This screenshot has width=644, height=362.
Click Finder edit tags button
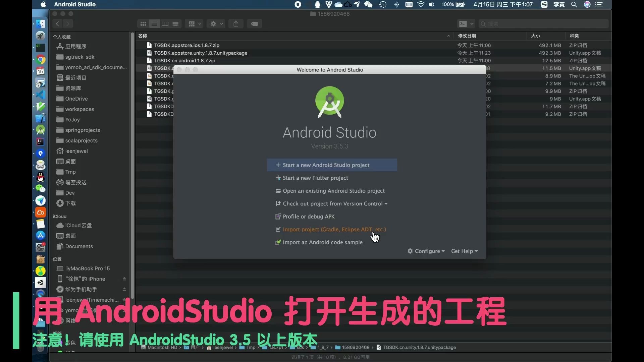255,24
